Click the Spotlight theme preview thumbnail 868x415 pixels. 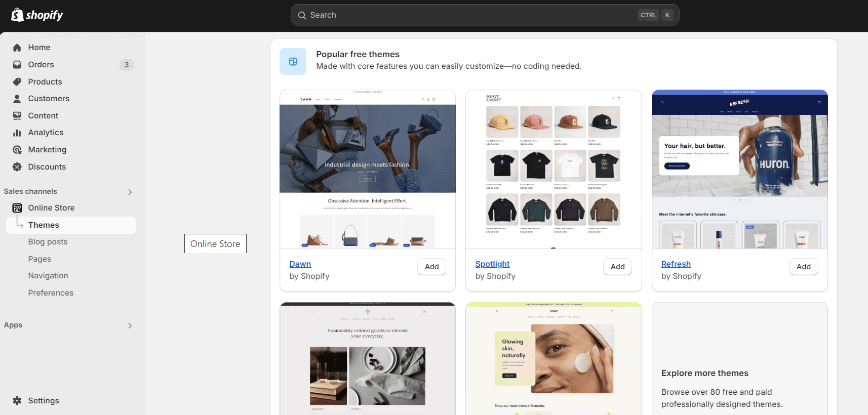tap(554, 170)
